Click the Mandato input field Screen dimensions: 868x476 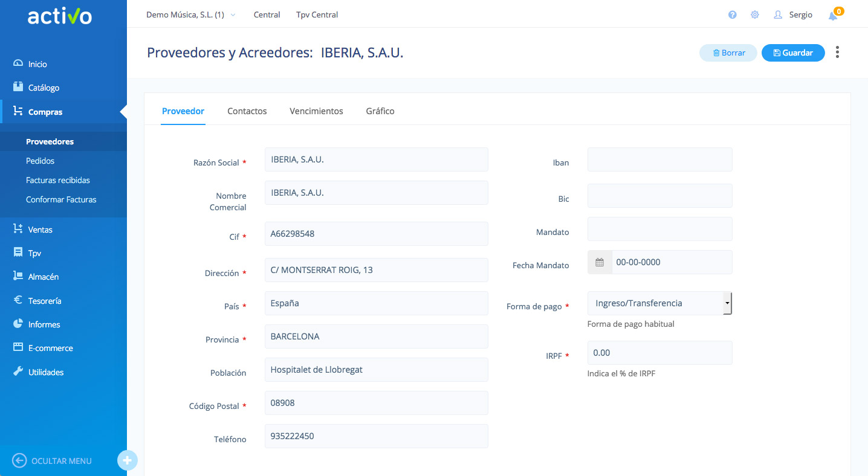[x=659, y=229]
